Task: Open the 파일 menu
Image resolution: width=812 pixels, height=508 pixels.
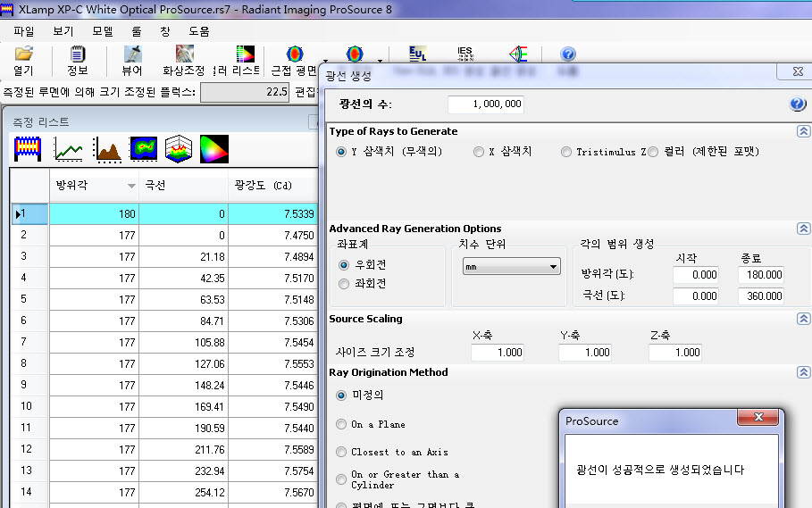Action: point(24,31)
